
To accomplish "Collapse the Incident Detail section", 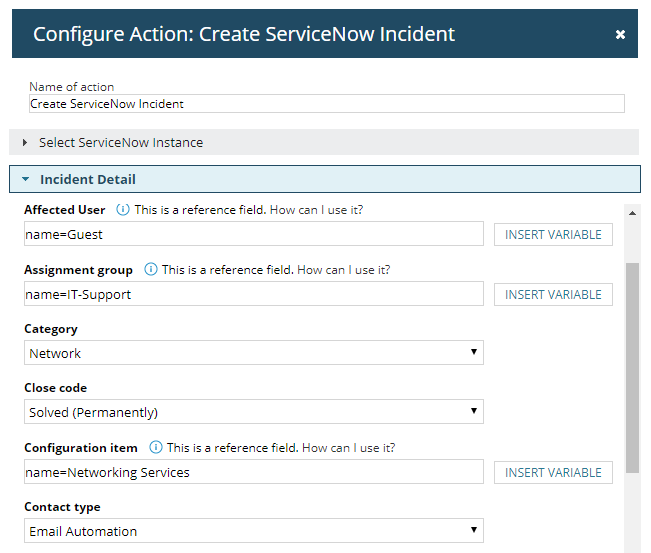I will point(88,180).
